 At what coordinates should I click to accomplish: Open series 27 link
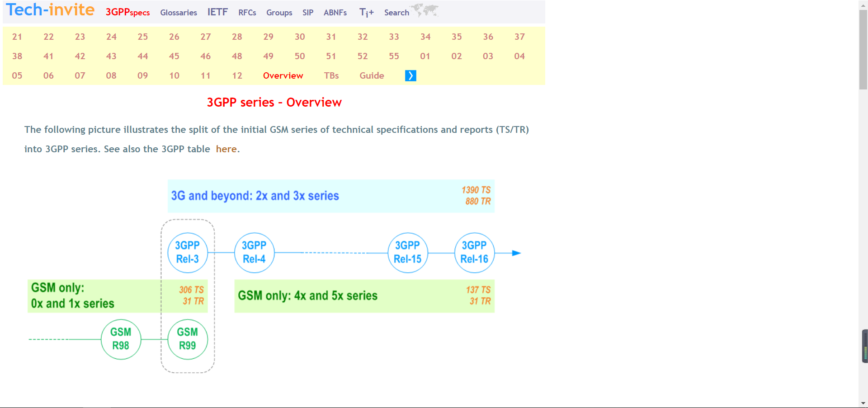pos(206,37)
